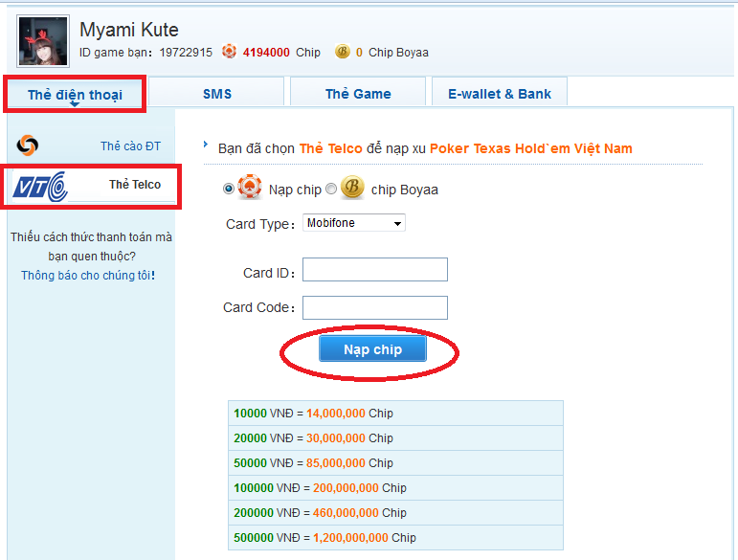Click the orange Thẻ Telco text in heading
The height and width of the screenshot is (560, 738).
point(331,148)
